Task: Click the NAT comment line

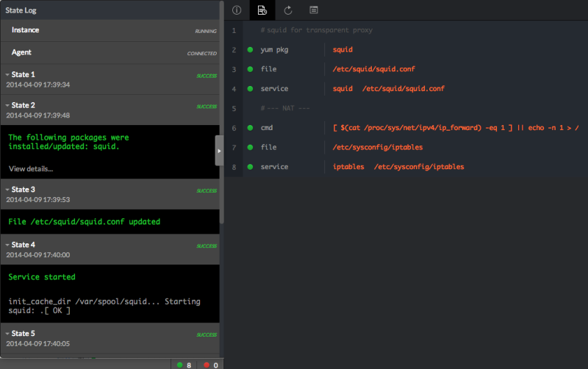Action: [x=285, y=108]
